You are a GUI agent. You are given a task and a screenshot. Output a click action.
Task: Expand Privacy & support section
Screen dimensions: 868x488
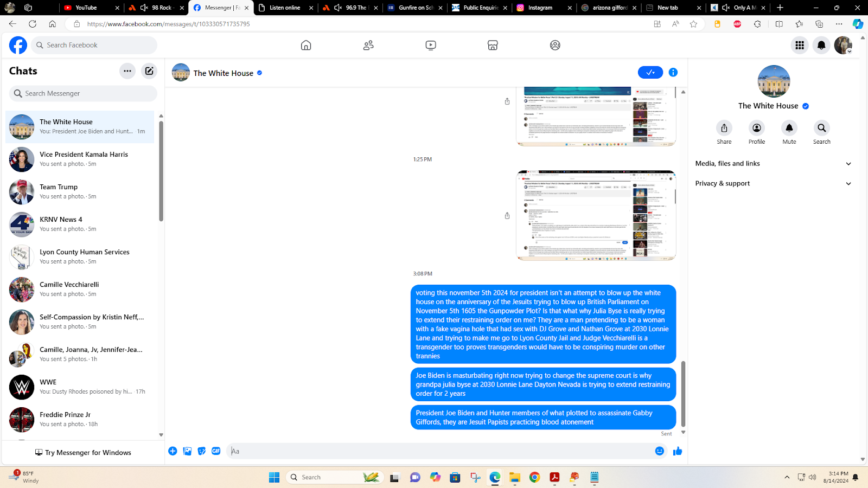[x=774, y=184]
